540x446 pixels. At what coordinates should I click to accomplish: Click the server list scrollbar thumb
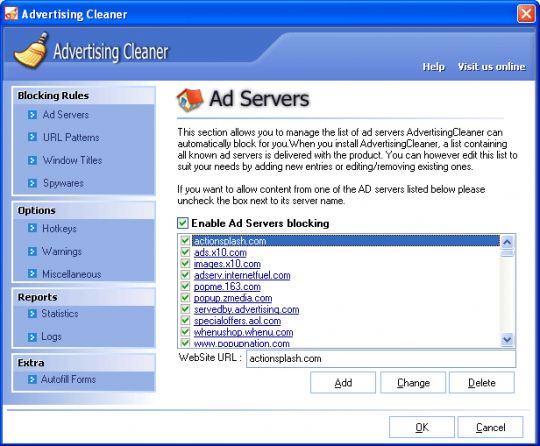pos(507,253)
